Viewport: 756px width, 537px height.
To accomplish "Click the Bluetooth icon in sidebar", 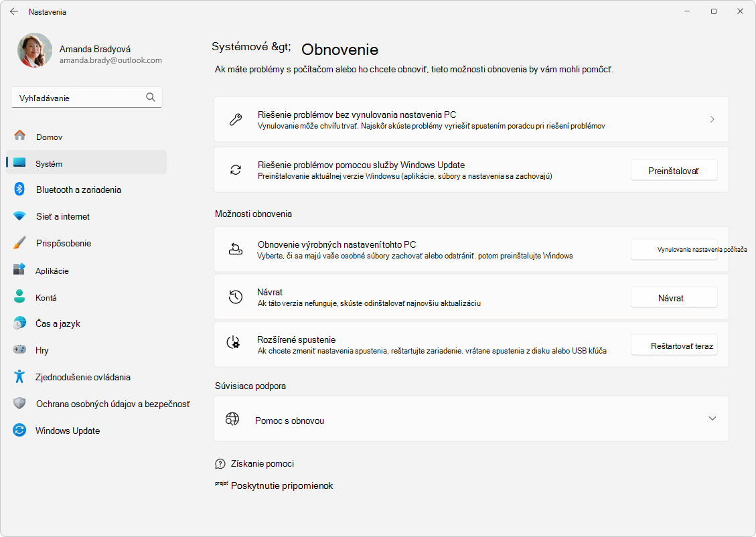I will click(19, 189).
